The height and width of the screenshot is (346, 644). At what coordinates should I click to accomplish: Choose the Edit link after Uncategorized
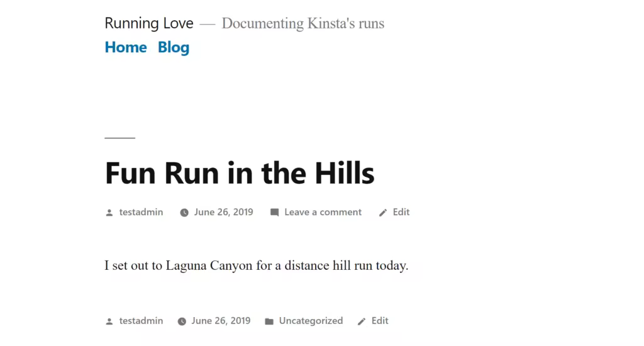pos(380,321)
